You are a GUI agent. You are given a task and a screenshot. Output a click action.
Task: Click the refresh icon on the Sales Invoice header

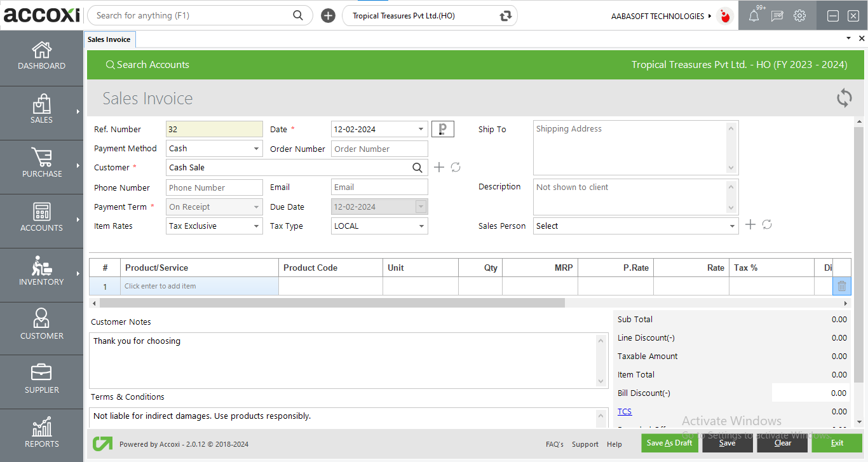844,98
